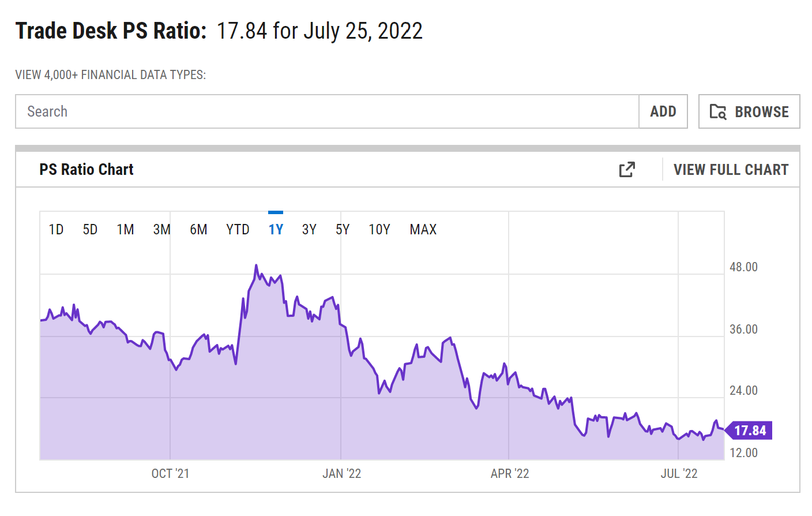Select the 5Y time range
The height and width of the screenshot is (516, 812).
point(343,230)
